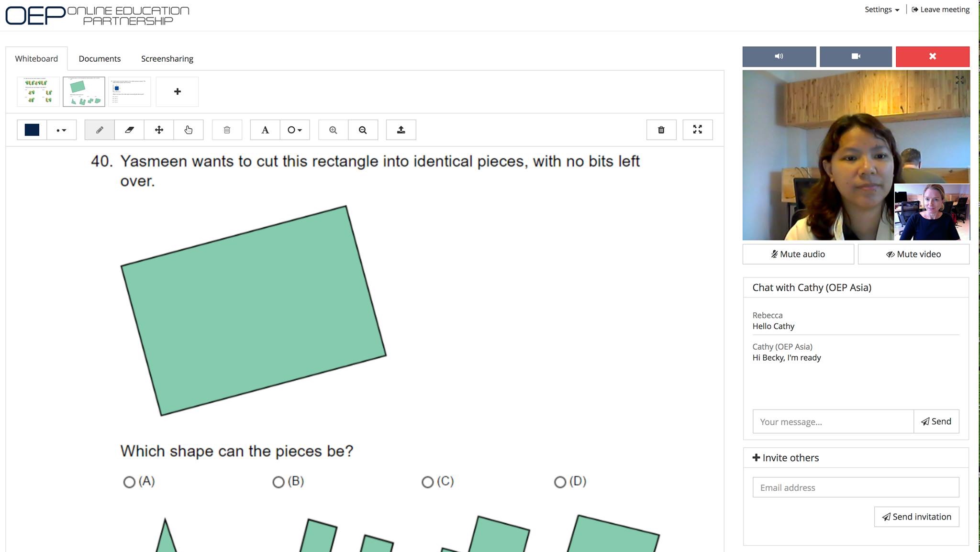Click the dark color swatch
The image size is (980, 552).
[x=32, y=129]
